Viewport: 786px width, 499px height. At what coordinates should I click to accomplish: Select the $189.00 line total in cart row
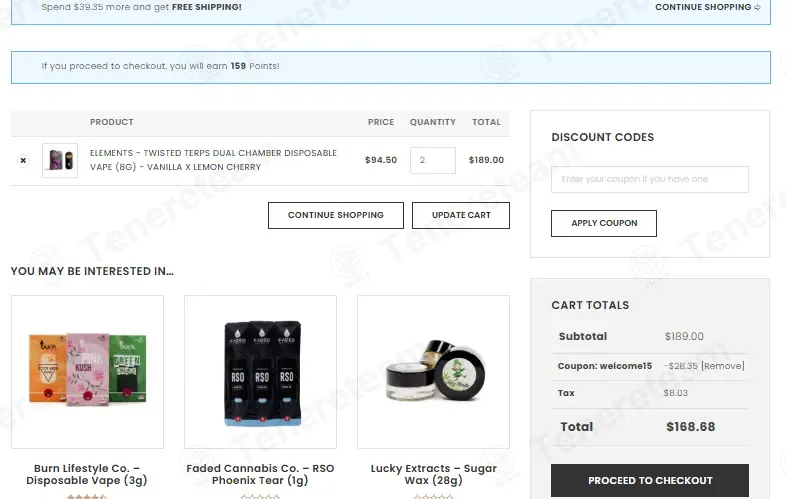tap(486, 160)
